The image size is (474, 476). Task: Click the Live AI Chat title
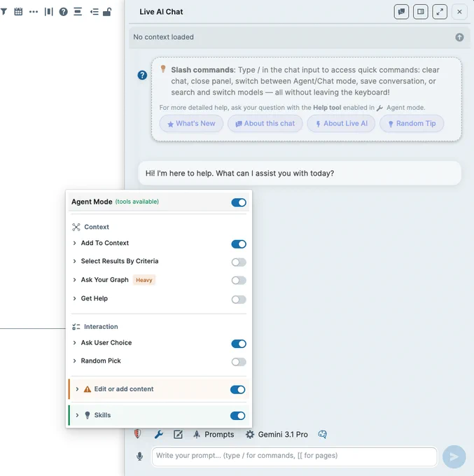point(161,12)
